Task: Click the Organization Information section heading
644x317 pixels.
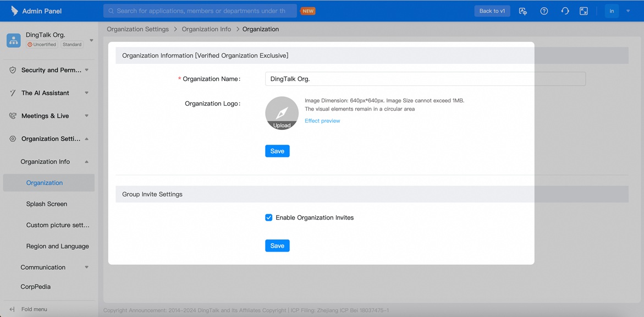Action: (x=205, y=56)
